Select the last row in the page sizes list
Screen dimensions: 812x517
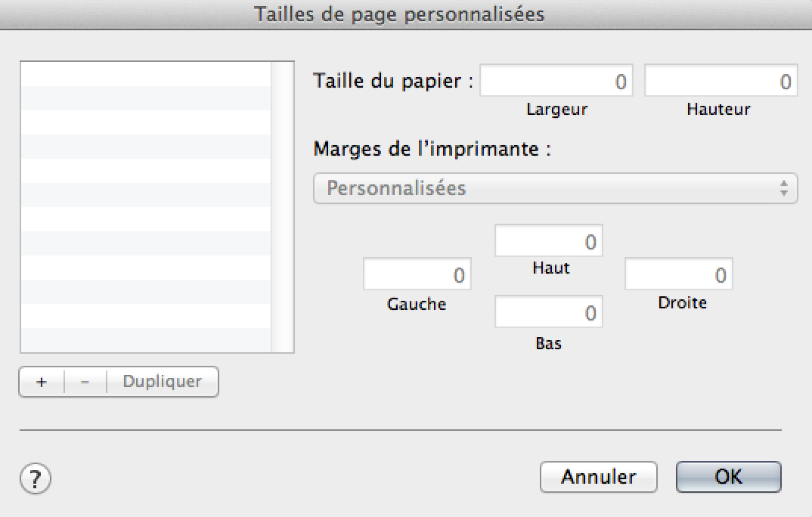145,339
